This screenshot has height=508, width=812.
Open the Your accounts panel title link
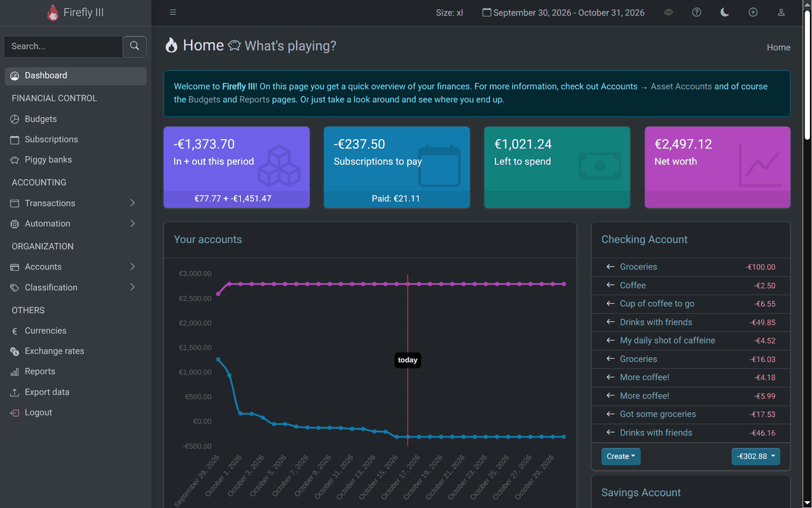click(x=208, y=239)
